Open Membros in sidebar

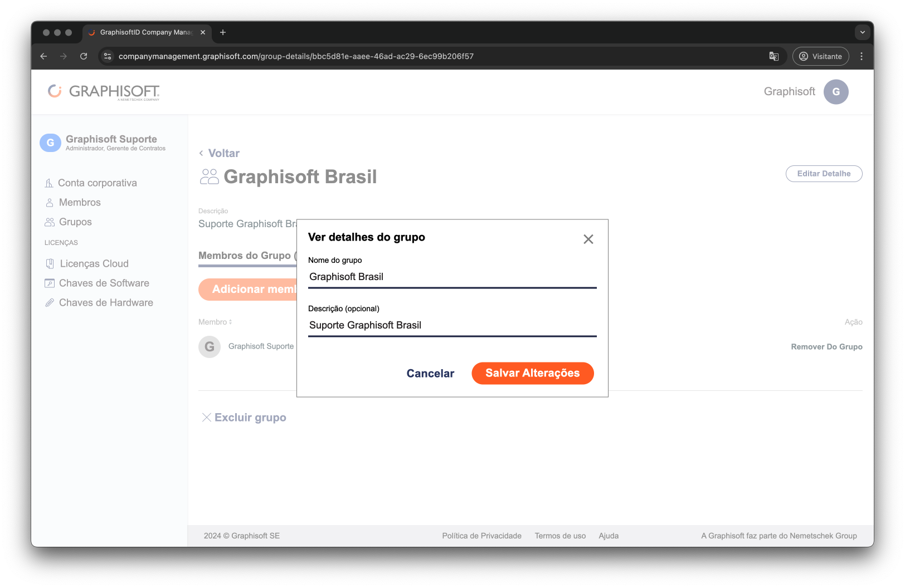(80, 203)
